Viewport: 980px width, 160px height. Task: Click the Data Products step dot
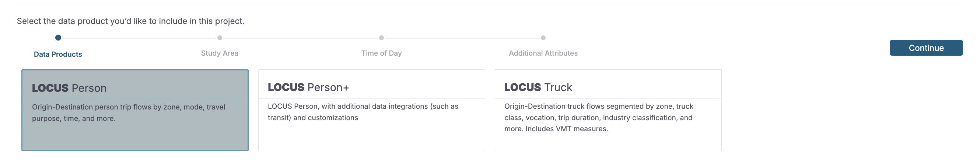58,38
